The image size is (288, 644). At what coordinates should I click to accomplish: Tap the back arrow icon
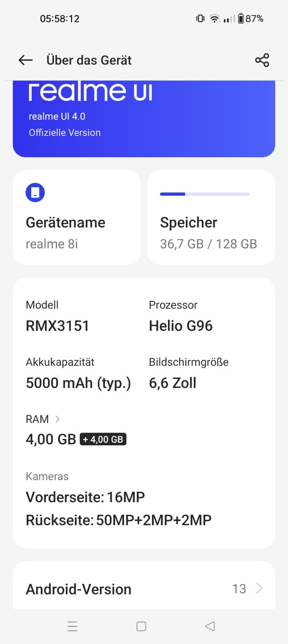point(25,60)
